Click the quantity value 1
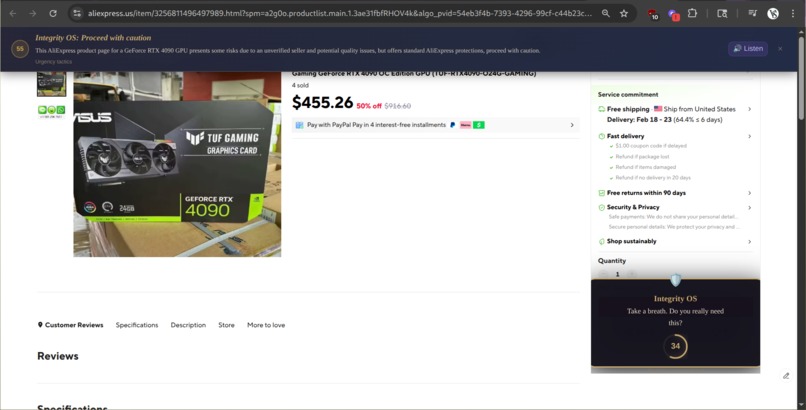This screenshot has height=410, width=806. pos(617,274)
